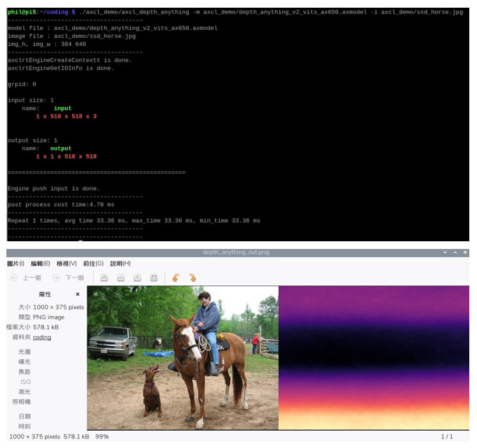Viewport: 477px width, 448px height.
Task: Click the 曝光 property label
Action: pyautogui.click(x=25, y=362)
